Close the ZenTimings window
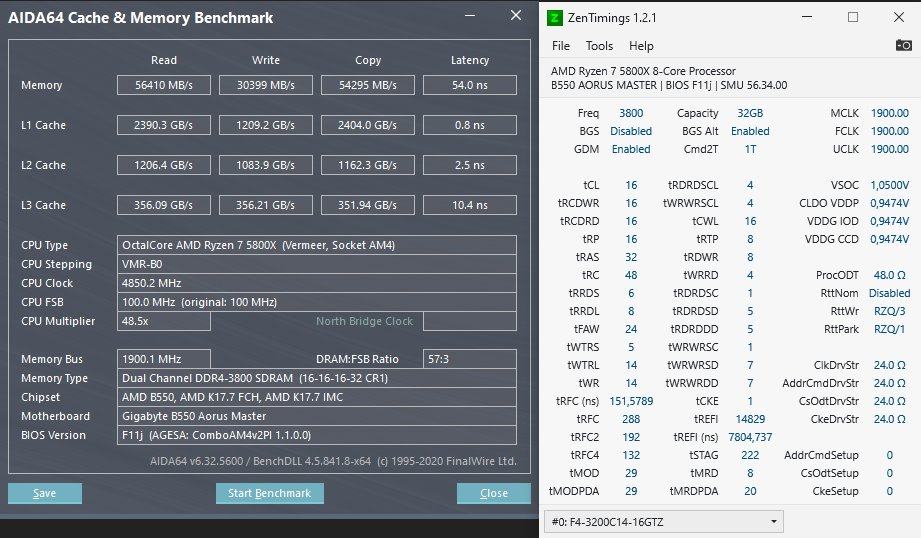The image size is (921, 538). click(x=899, y=17)
